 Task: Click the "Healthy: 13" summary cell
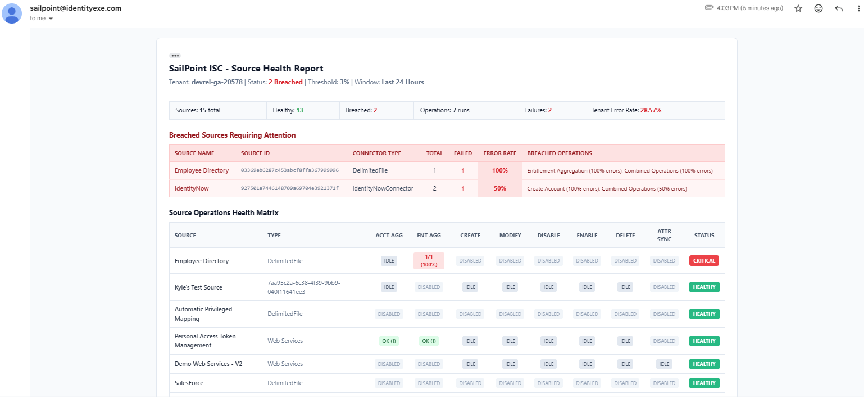tap(303, 110)
